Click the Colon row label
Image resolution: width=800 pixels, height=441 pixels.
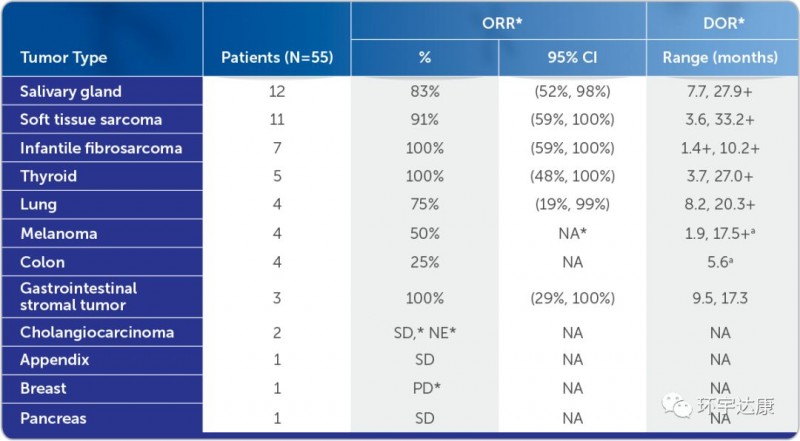point(42,262)
